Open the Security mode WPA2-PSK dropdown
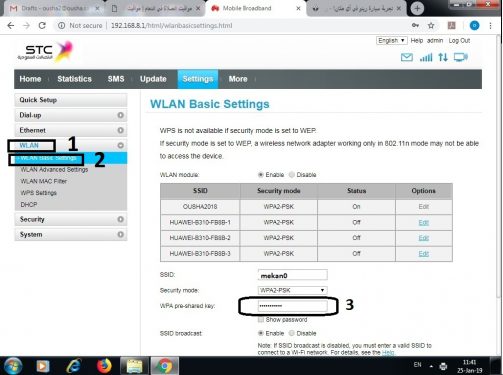Viewport: 503px width, 375px height. [x=292, y=290]
